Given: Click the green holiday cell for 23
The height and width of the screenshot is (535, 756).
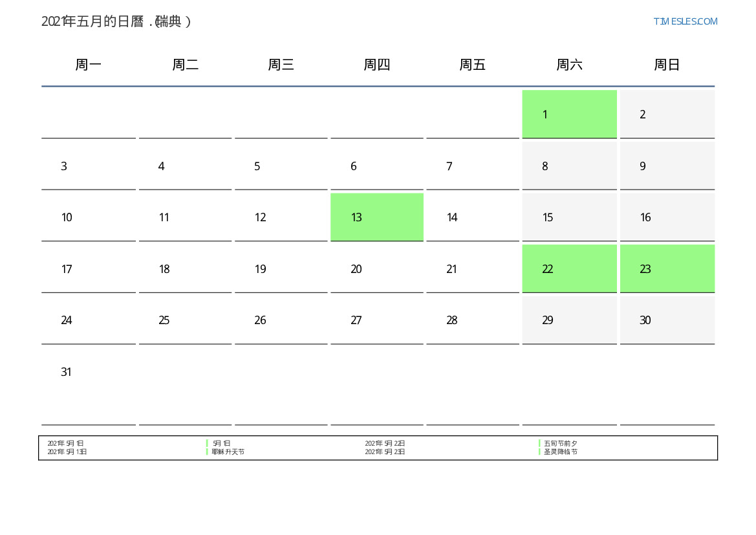Looking at the screenshot, I should [667, 269].
